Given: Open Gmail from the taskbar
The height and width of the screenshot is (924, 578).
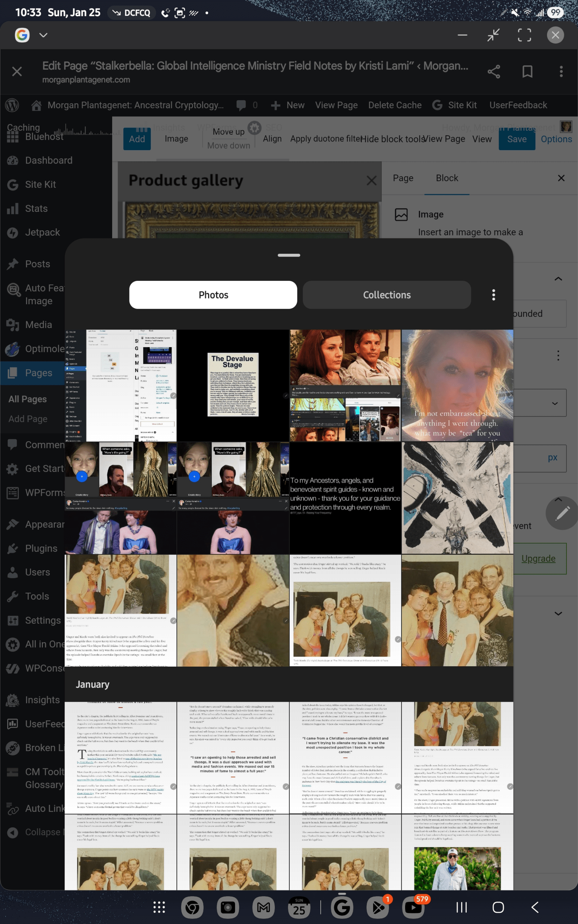Looking at the screenshot, I should (x=263, y=907).
